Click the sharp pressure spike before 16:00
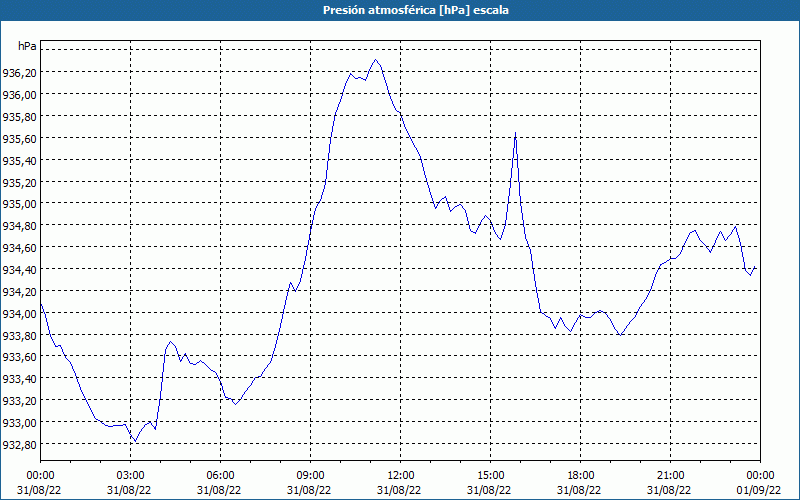Viewport: 800px width, 500px height. click(x=515, y=133)
